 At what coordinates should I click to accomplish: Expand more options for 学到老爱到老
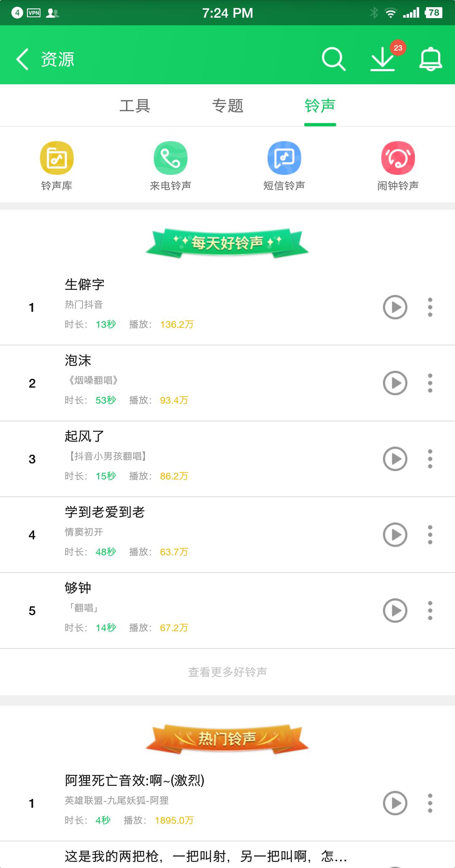430,535
